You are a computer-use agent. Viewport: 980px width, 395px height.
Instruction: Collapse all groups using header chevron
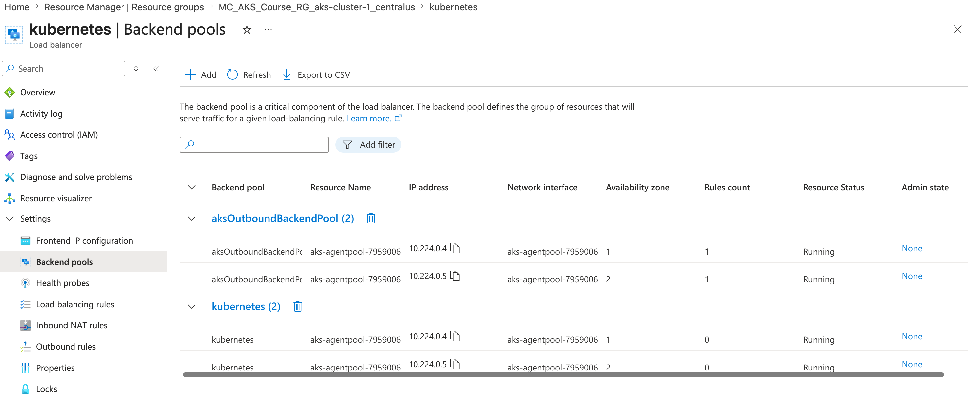click(x=192, y=187)
